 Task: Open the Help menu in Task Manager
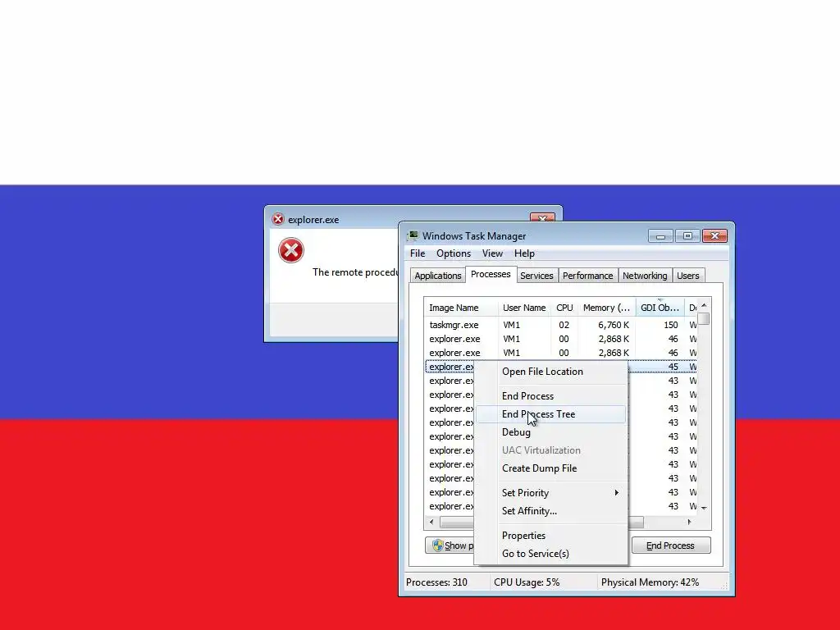pyautogui.click(x=524, y=253)
